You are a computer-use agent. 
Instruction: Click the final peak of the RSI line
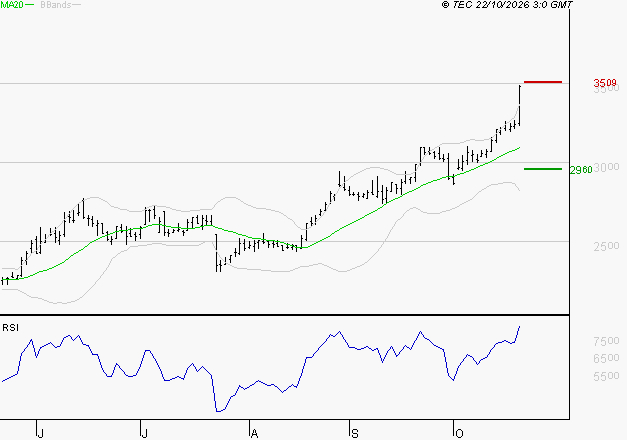519,326
